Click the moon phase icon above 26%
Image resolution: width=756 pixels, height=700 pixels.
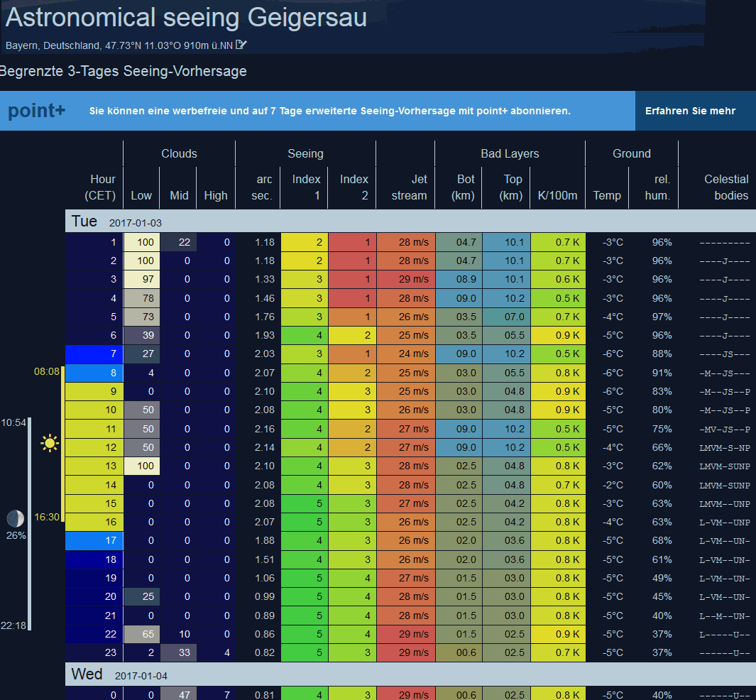(15, 518)
